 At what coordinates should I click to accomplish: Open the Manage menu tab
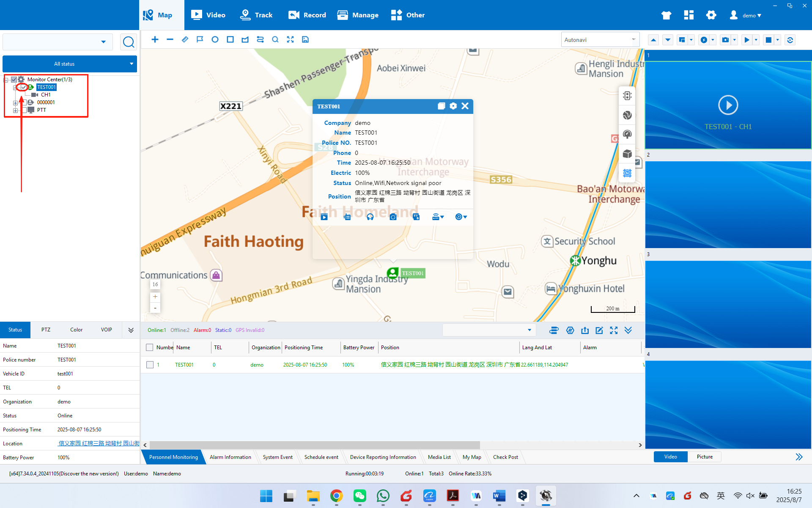pyautogui.click(x=358, y=15)
